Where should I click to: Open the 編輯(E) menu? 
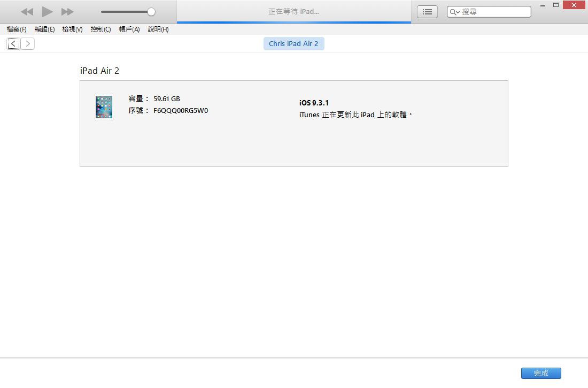[44, 29]
